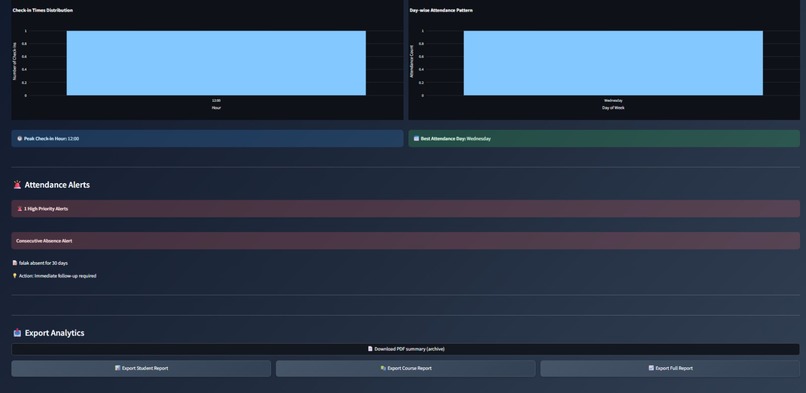806x393 pixels.
Task: Click the text 'falak absent for 30 days'
Action: 43,263
